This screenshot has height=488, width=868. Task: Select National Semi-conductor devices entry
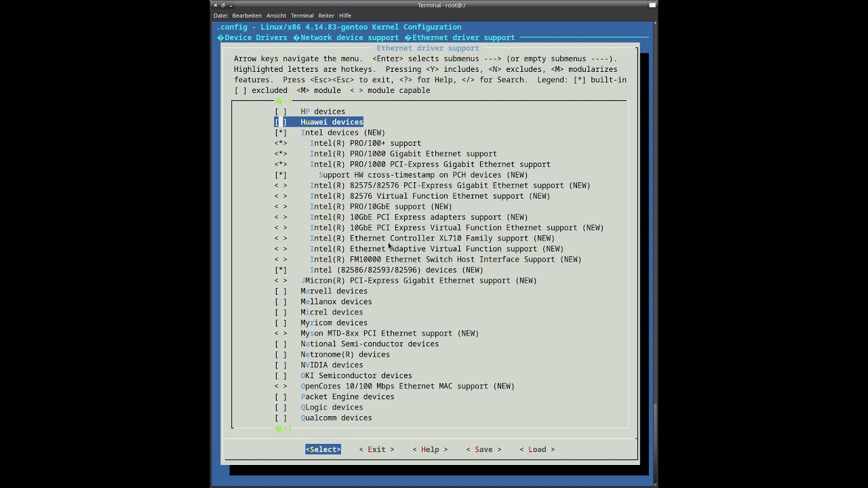tap(370, 344)
